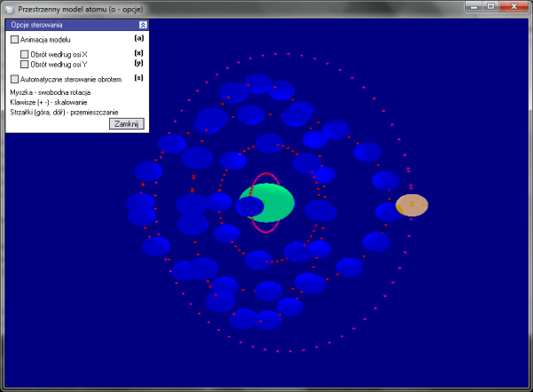Enable Automatyczne sterowanie obrotem checkbox
The width and height of the screenshot is (533, 392).
pos(14,79)
